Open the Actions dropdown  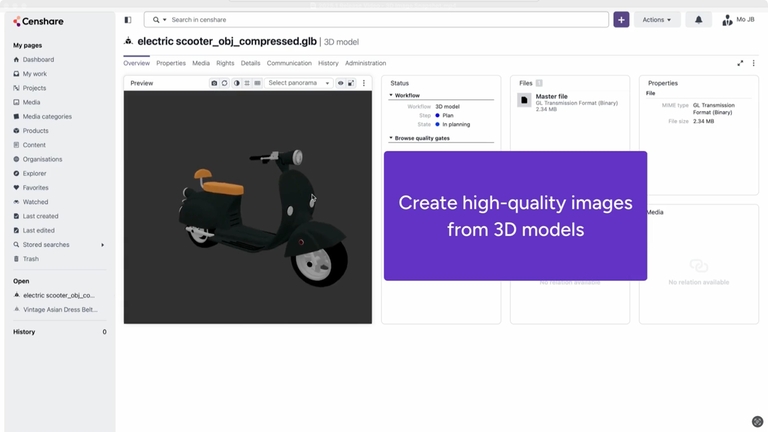pyautogui.click(x=657, y=20)
